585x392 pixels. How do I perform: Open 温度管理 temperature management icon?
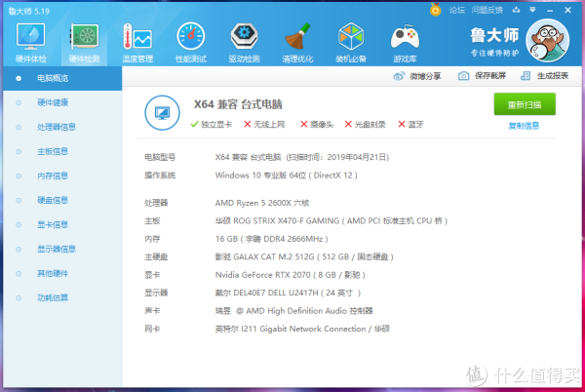pyautogui.click(x=137, y=36)
